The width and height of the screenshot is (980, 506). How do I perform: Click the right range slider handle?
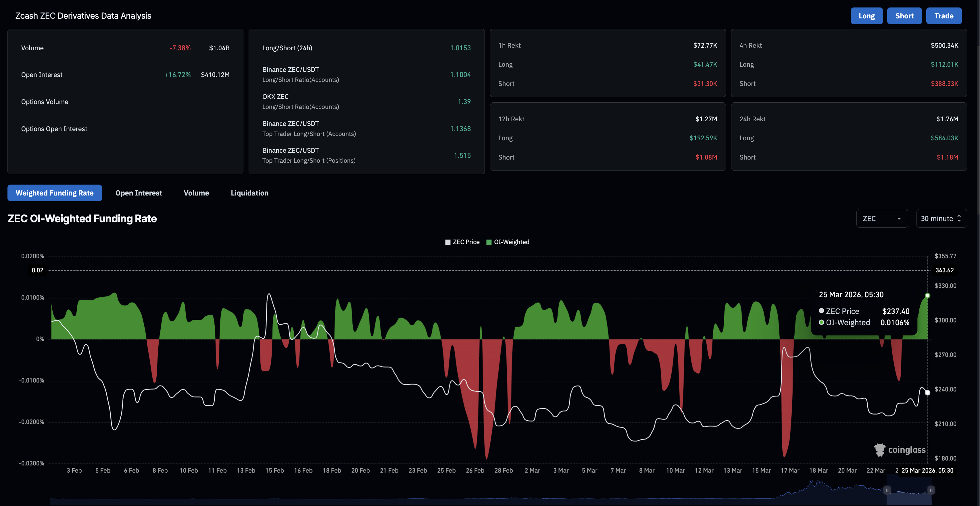931,490
